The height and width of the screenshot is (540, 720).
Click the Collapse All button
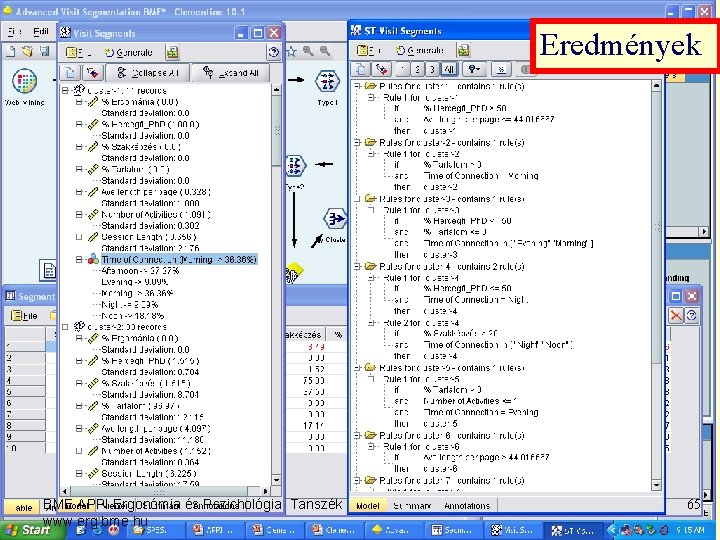tap(148, 73)
